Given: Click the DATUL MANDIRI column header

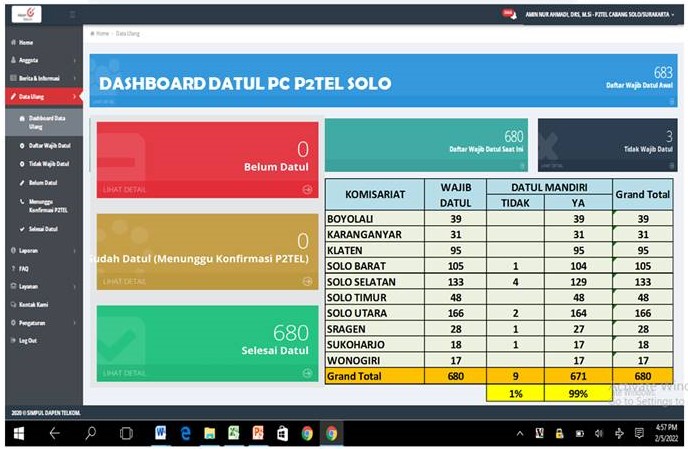Looking at the screenshot, I should tap(549, 187).
